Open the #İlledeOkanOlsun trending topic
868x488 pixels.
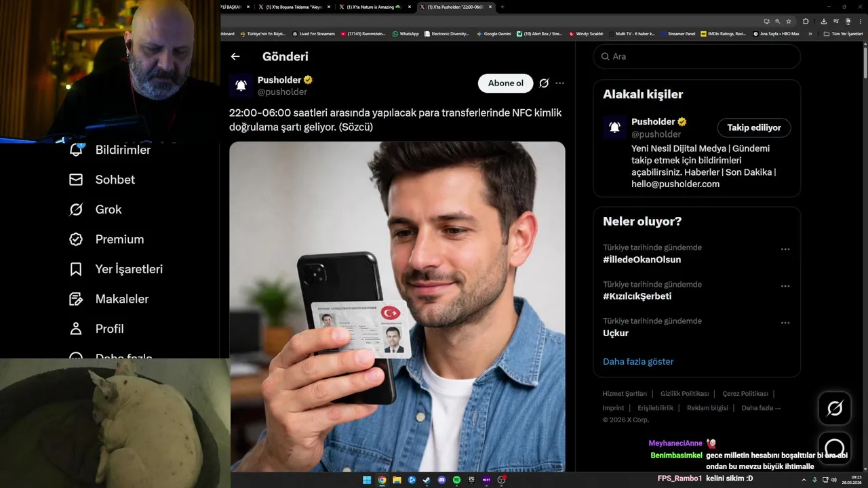[x=642, y=260]
